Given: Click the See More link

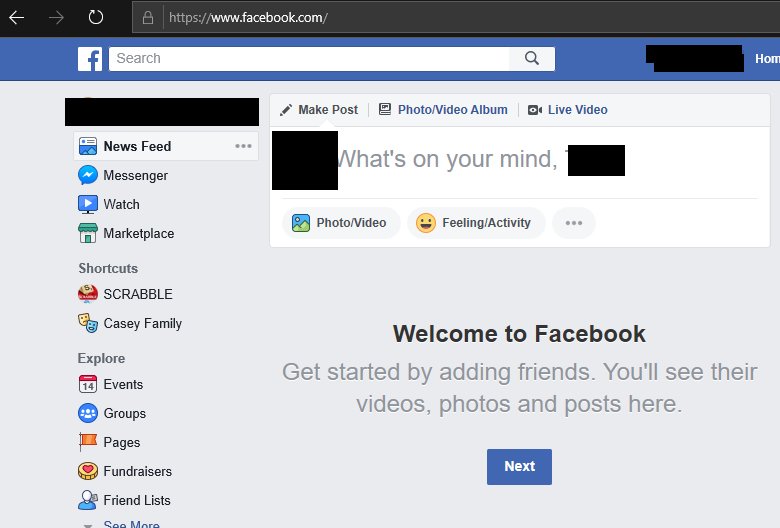Looking at the screenshot, I should pos(131,524).
